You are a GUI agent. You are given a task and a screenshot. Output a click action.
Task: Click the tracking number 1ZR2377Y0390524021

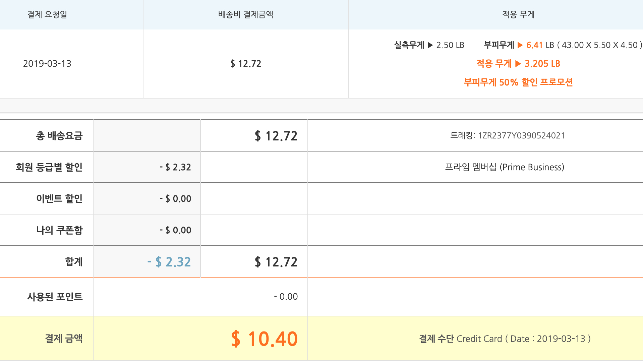(521, 136)
